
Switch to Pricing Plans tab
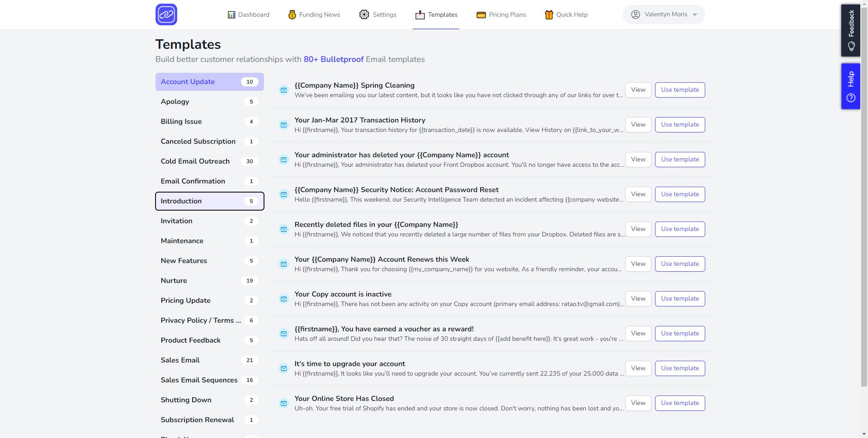[x=501, y=14]
